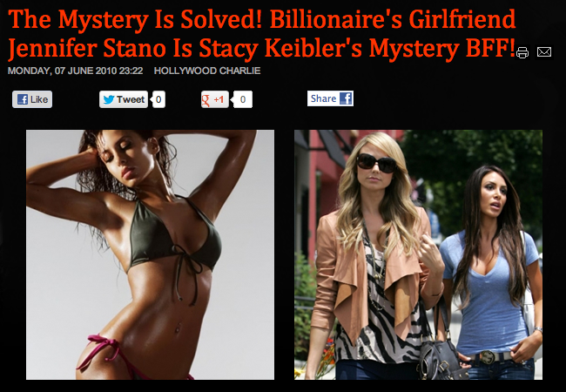Click the print article icon

click(x=522, y=52)
